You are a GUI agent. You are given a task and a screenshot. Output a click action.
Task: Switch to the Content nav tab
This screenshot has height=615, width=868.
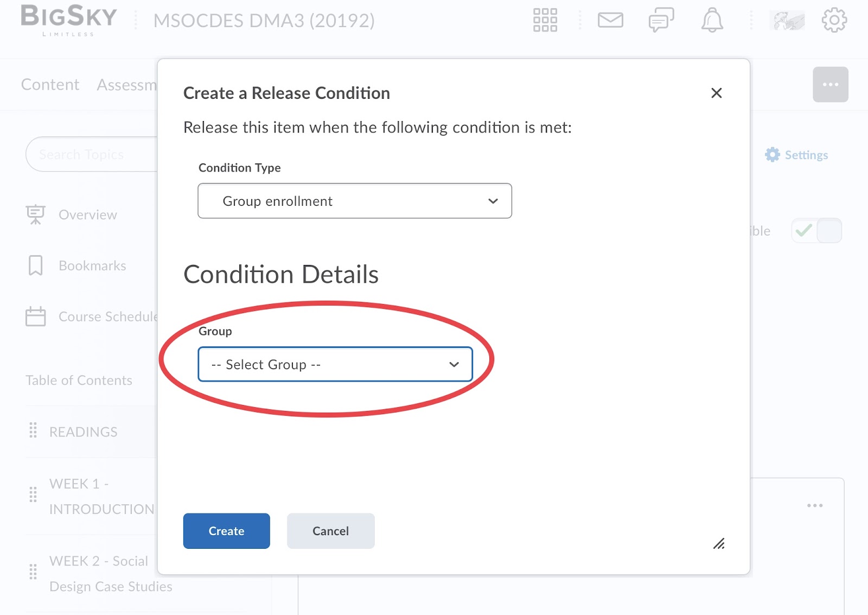(x=50, y=85)
